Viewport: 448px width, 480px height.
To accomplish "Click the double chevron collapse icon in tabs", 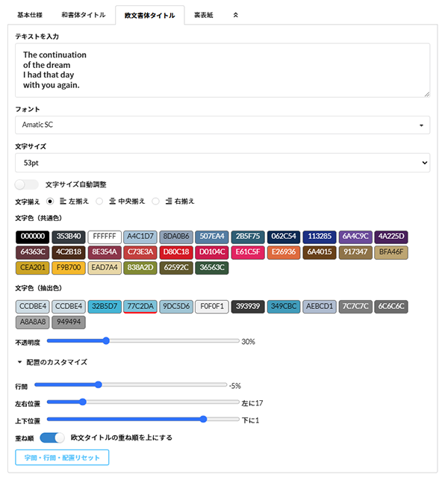I will pyautogui.click(x=236, y=14).
